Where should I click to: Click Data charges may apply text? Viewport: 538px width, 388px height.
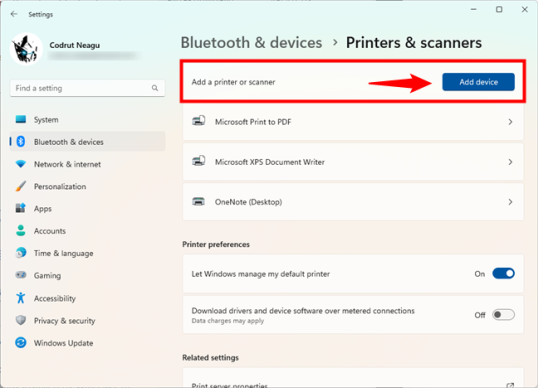227,321
